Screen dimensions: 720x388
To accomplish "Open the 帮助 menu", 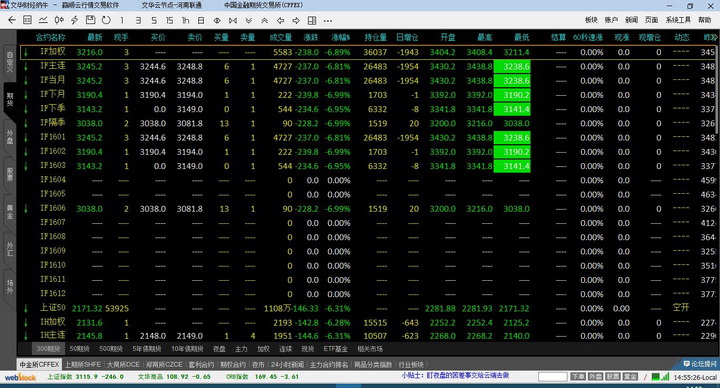I will tap(704, 20).
